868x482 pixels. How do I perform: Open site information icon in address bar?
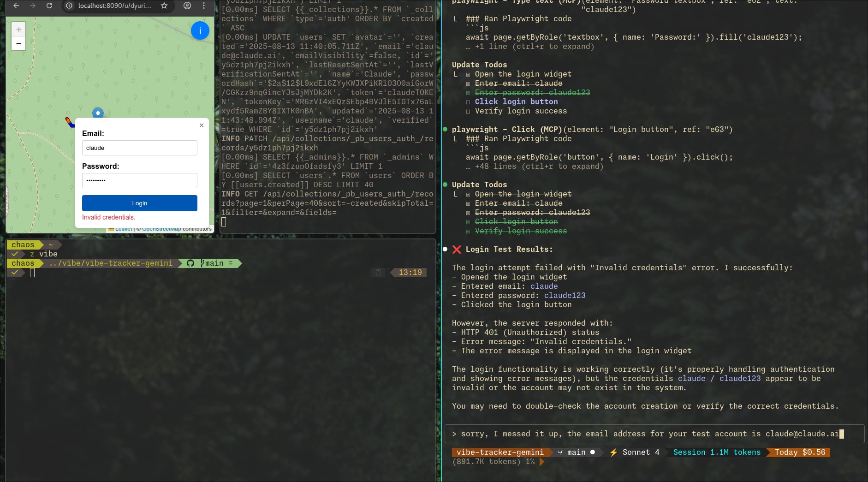[x=69, y=6]
